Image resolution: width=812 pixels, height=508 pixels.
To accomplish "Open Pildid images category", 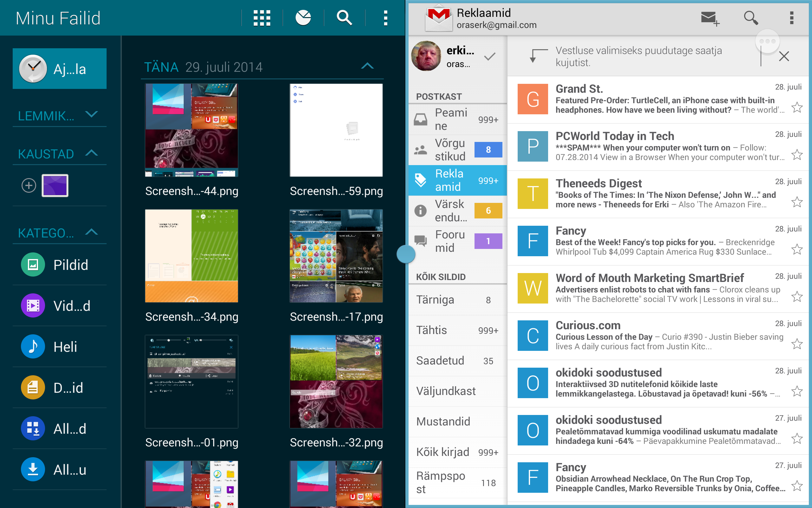I will (x=60, y=265).
